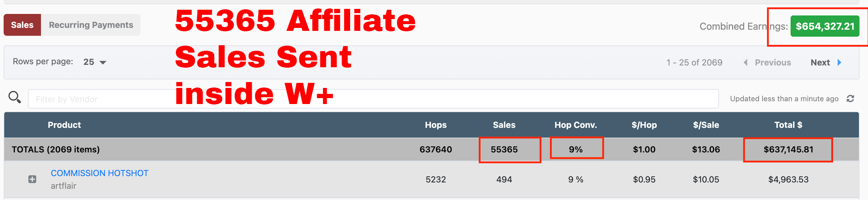Screen dimensions: 868x200
Task: Switch to the Sales tab
Action: pyautogui.click(x=22, y=25)
